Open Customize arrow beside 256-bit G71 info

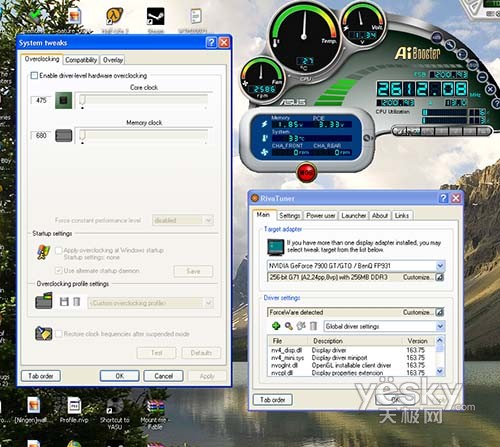click(x=440, y=277)
